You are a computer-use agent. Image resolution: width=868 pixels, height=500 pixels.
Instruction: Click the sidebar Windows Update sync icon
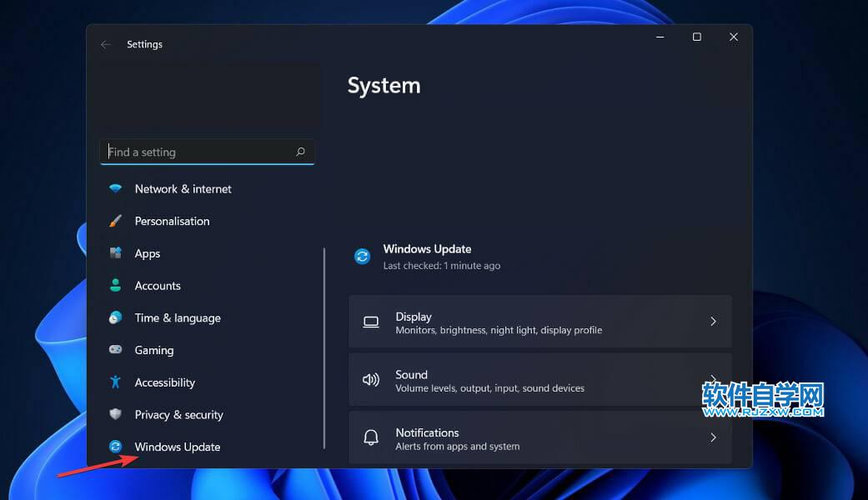(x=115, y=447)
